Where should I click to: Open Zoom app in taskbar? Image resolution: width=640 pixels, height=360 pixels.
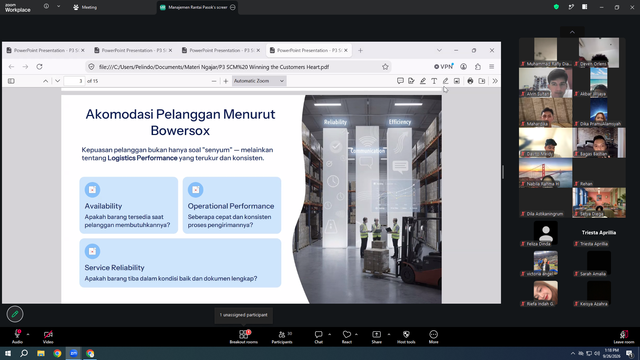pyautogui.click(x=73, y=353)
